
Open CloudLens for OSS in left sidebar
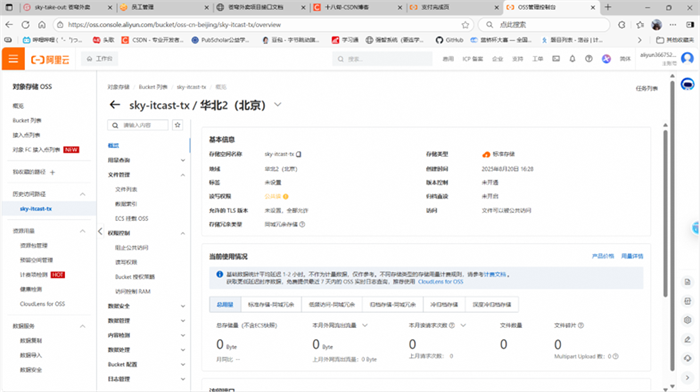[x=42, y=304]
